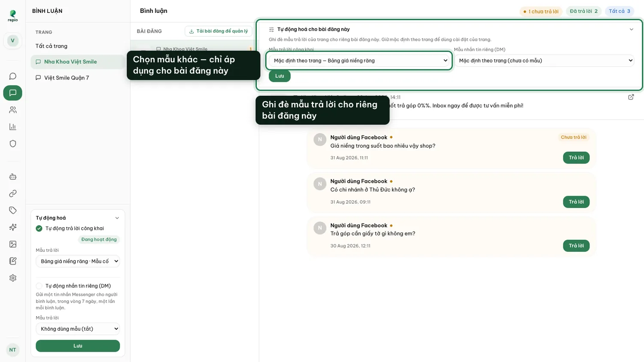Screen dimensions: 644x362
Task: Open the image media icon
Action: click(x=13, y=244)
